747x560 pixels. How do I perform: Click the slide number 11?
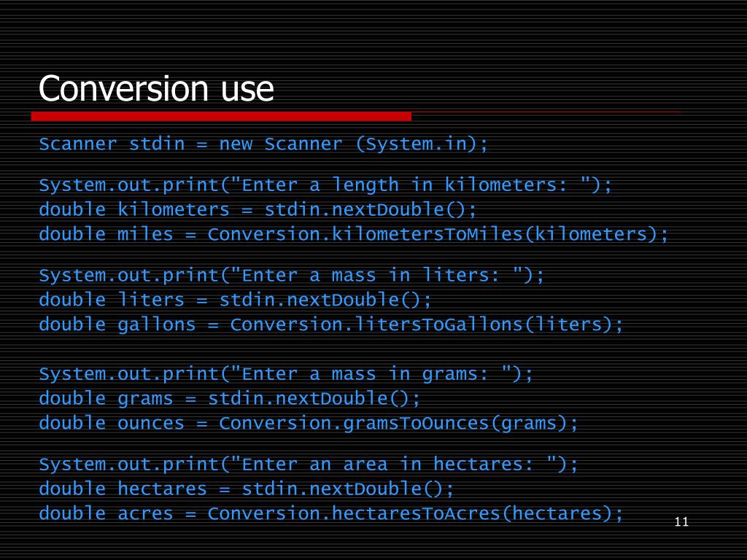tap(681, 522)
